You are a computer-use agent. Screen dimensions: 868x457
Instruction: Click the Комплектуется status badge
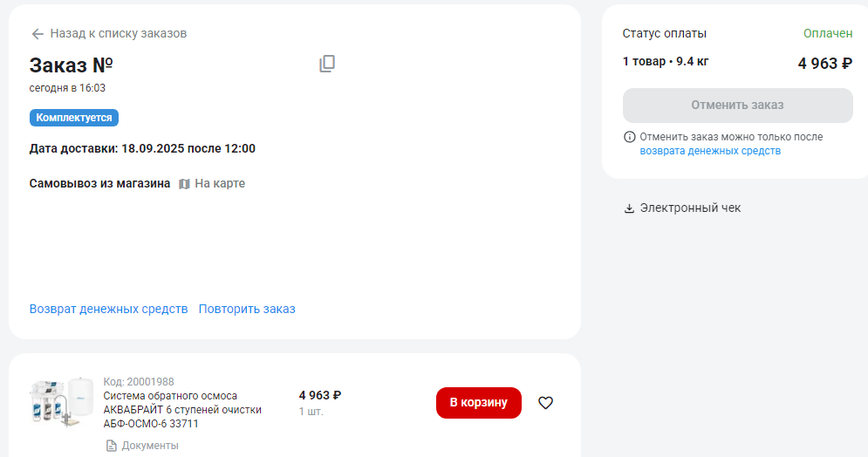click(74, 118)
